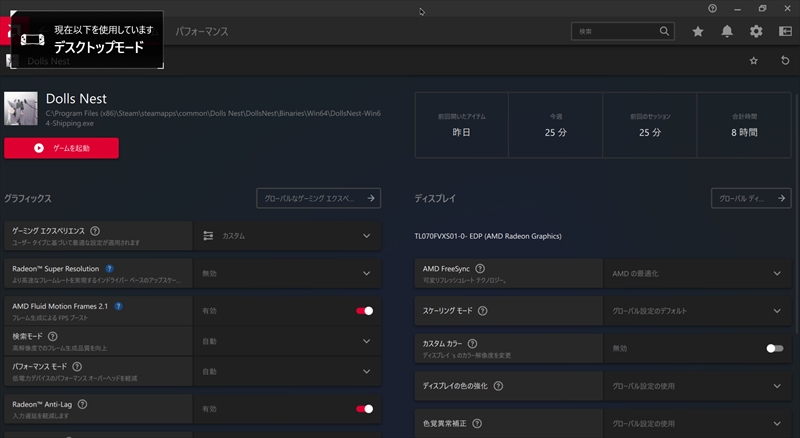800x438 pixels.
Task: Show help for Radeon Super Resolution
Action: coord(109,269)
